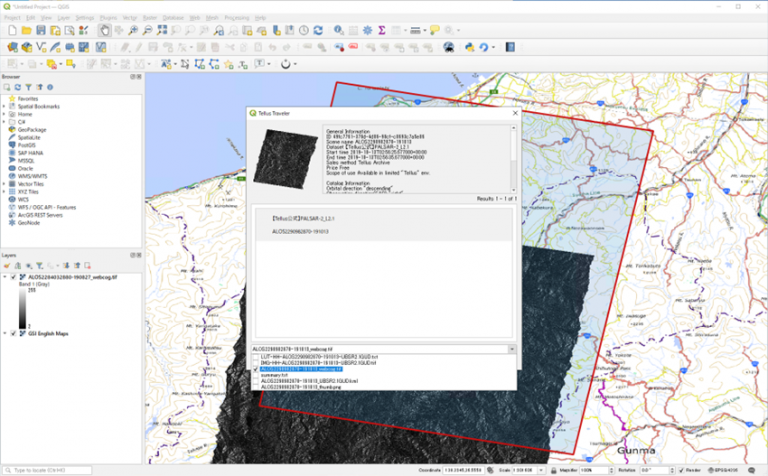Click the New Shapefile Layer icon

click(x=41, y=47)
